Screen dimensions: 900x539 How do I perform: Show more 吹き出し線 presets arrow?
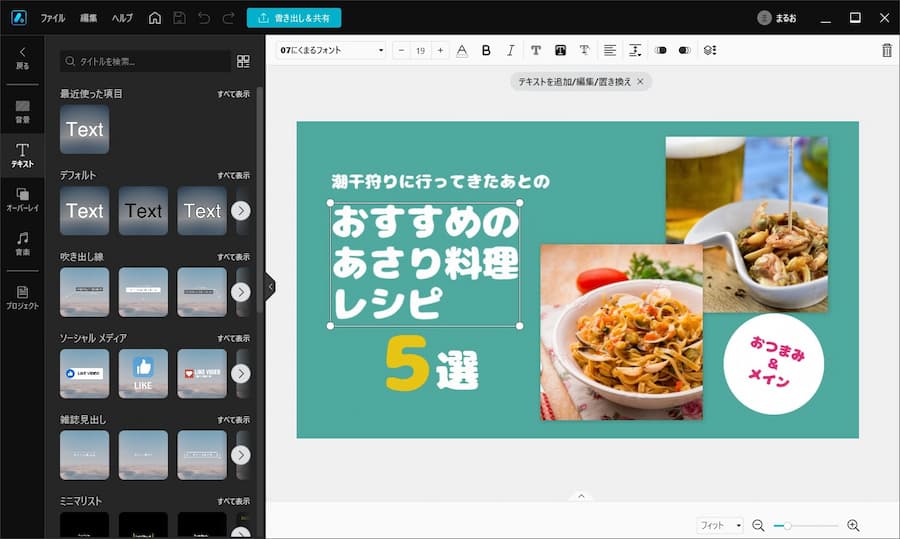[x=241, y=292]
